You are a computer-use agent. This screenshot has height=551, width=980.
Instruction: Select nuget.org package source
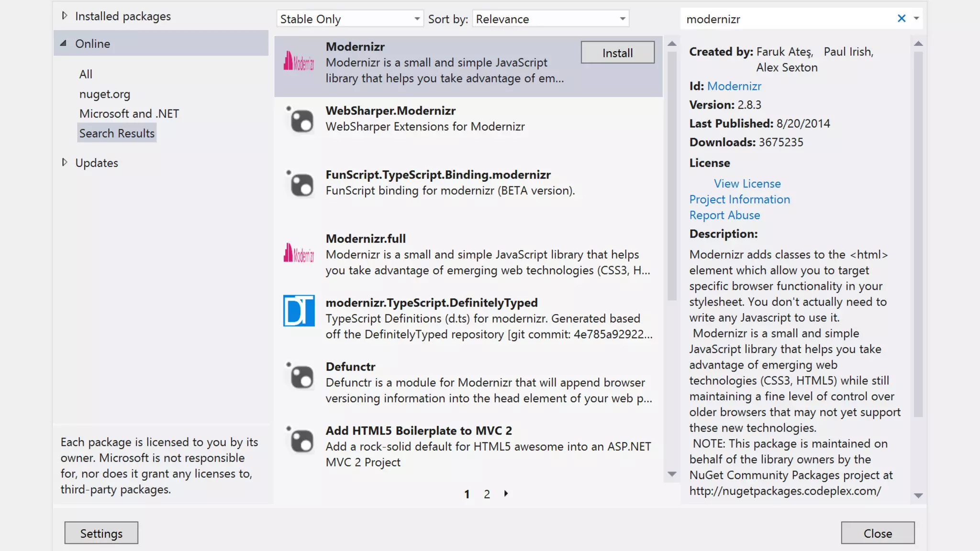pyautogui.click(x=105, y=94)
